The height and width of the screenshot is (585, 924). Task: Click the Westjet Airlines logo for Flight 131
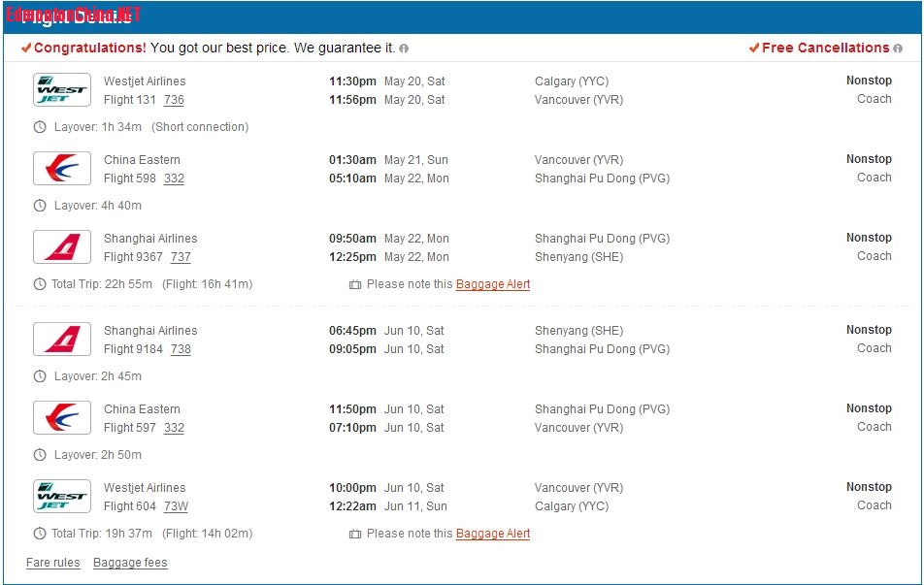click(x=62, y=90)
